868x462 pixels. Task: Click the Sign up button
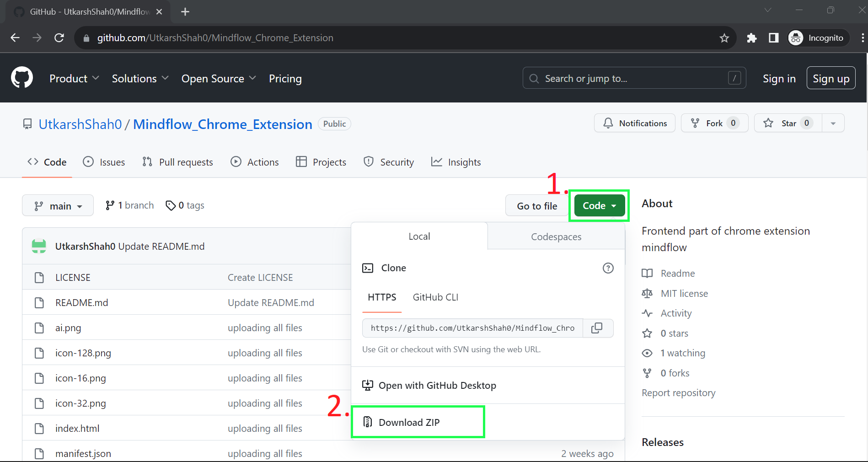click(x=830, y=78)
